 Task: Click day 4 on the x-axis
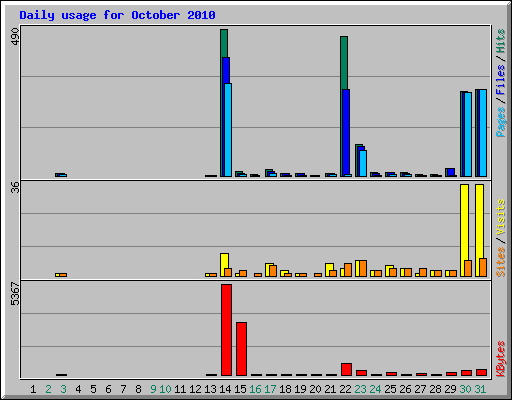click(78, 389)
